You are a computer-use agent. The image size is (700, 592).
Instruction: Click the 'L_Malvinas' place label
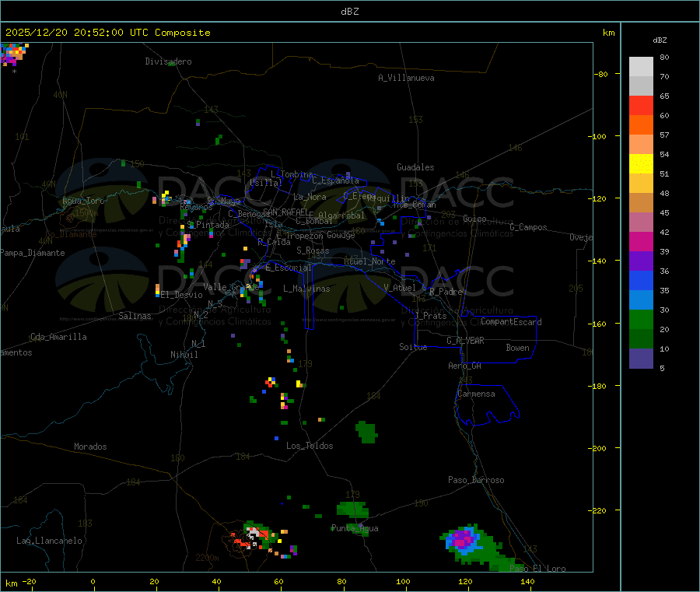[x=306, y=289]
